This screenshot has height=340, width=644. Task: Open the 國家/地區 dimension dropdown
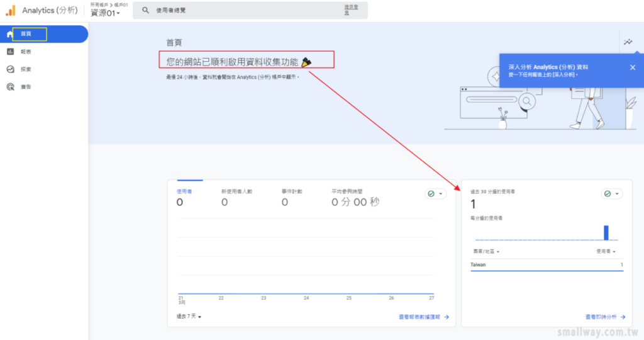tap(486, 251)
